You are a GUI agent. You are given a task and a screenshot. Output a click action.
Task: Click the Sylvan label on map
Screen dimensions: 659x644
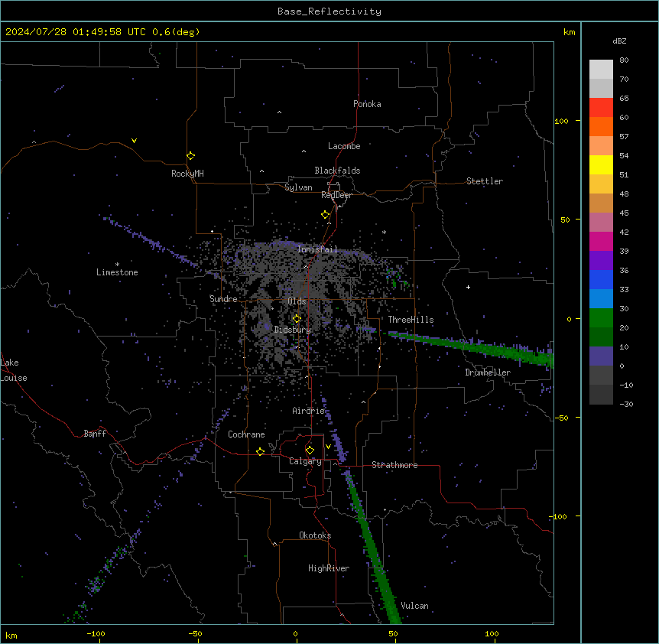pos(298,187)
